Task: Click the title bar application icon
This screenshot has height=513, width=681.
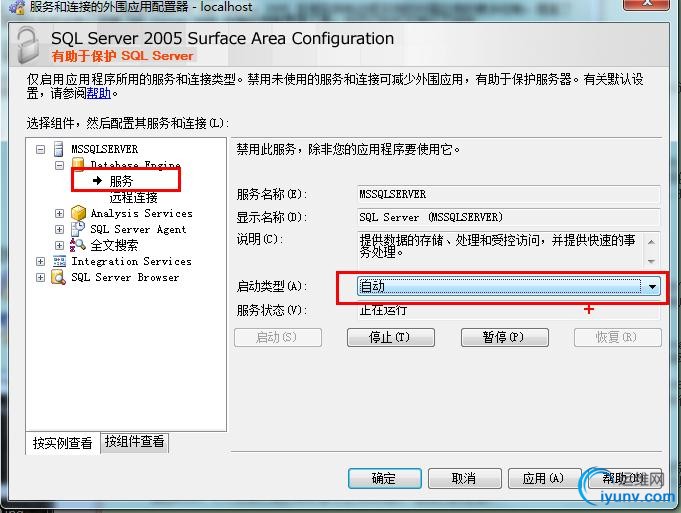Action: [x=17, y=6]
